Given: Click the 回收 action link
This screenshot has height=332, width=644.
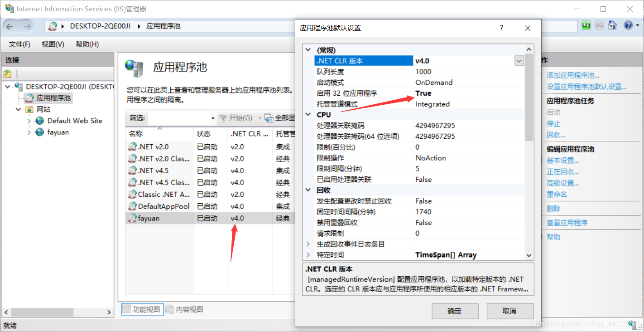Looking at the screenshot, I should 556,135.
